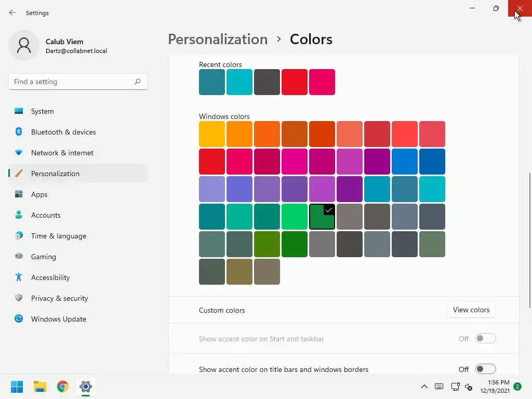Viewport: 532px width, 399px height.
Task: Choose the red recent color swatch
Action: pyautogui.click(x=295, y=82)
